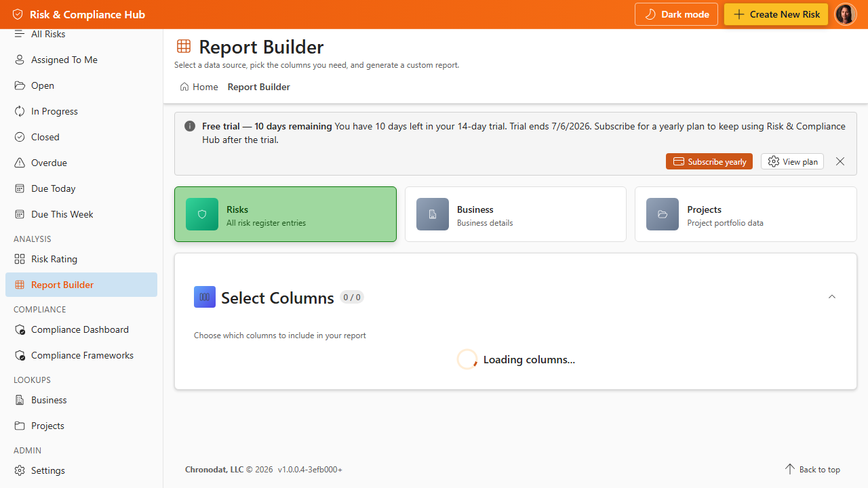868x488 pixels.
Task: Click the Settings gear icon in sidebar
Action: pyautogui.click(x=20, y=470)
